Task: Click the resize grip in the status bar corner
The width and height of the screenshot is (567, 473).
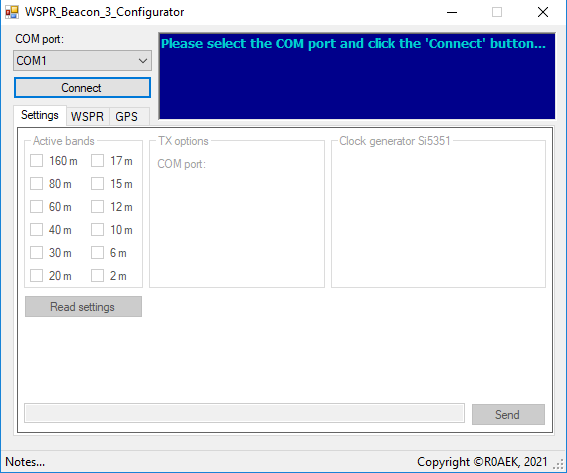Action: coord(560,464)
